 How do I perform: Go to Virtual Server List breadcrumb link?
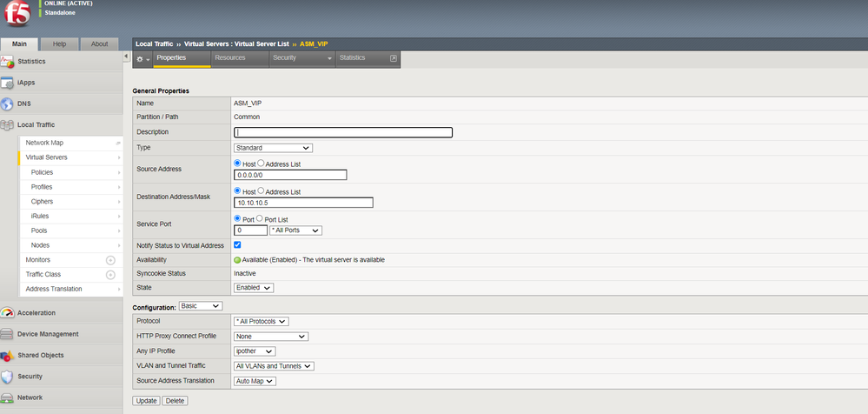263,43
